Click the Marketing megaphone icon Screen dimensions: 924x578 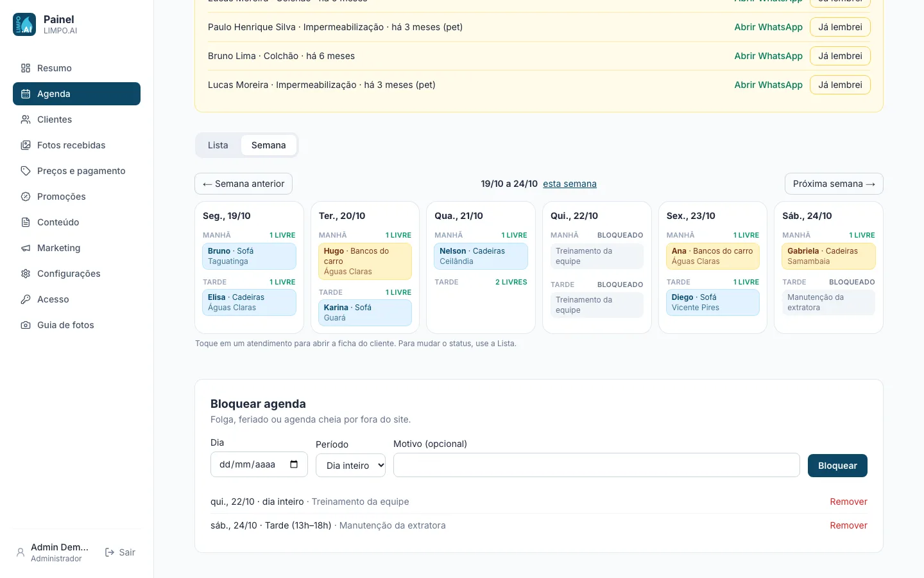pyautogui.click(x=26, y=248)
